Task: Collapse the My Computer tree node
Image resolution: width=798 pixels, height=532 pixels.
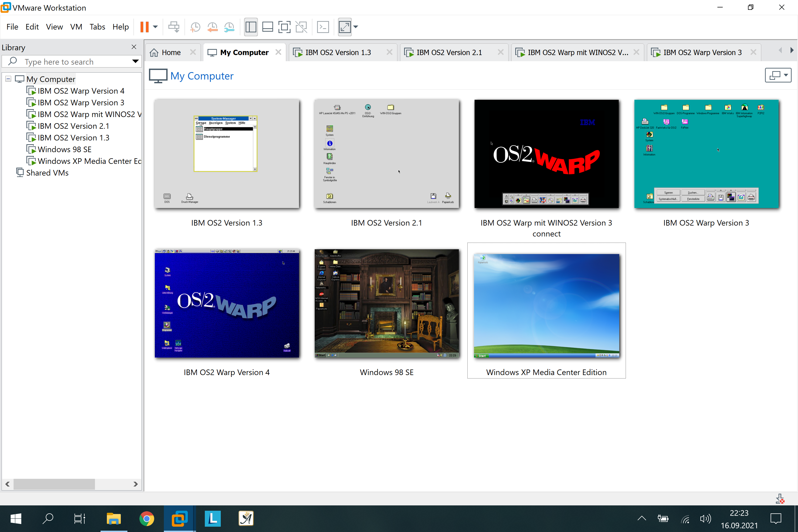Action: click(8, 79)
